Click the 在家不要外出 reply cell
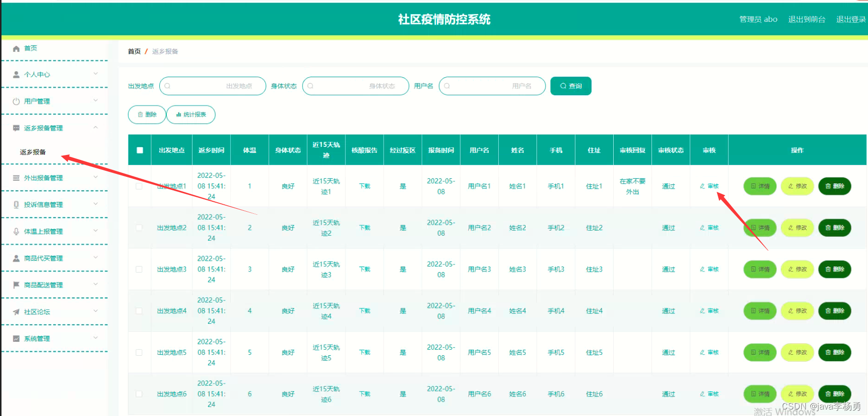 coord(633,186)
